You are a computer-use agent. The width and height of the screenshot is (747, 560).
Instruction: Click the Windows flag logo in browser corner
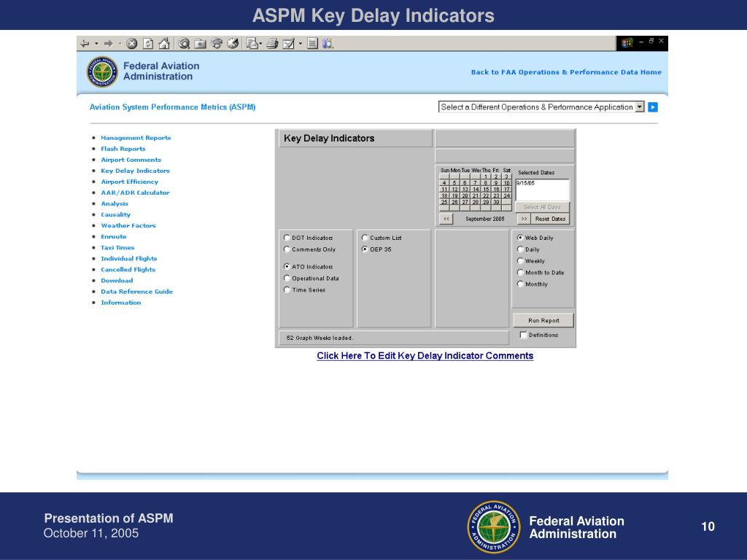pos(627,43)
